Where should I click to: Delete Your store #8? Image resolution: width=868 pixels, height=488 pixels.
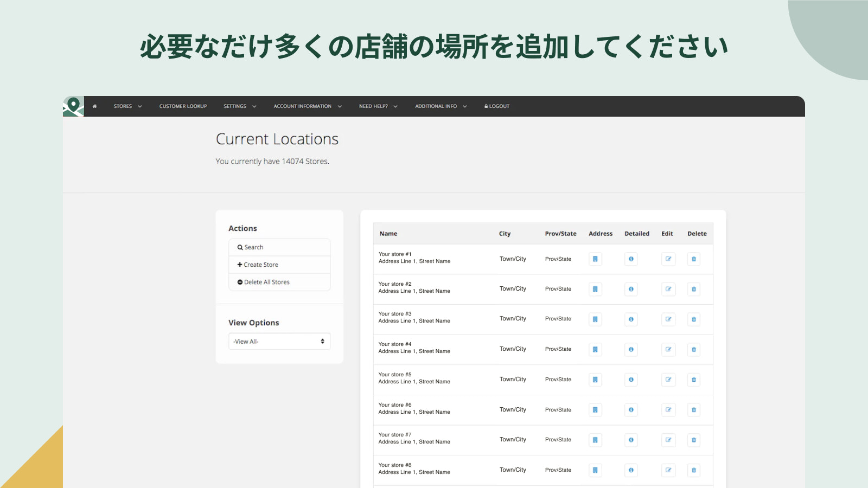pos(694,470)
